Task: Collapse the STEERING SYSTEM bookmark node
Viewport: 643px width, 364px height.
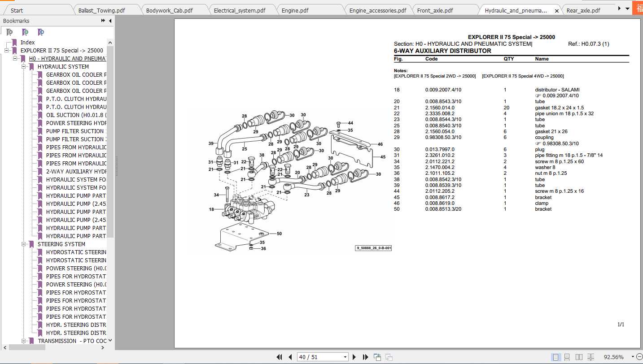Action: (23, 244)
